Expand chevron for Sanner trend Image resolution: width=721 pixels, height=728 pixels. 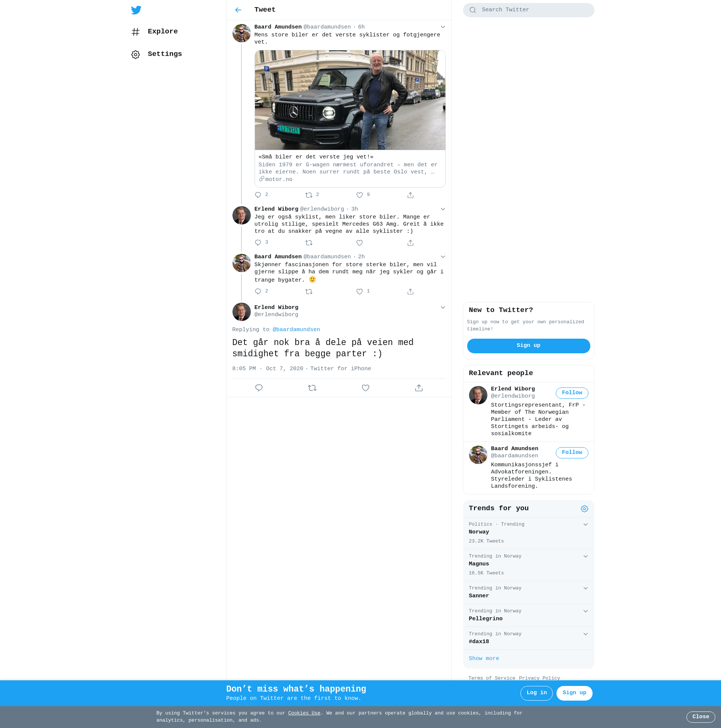[585, 588]
